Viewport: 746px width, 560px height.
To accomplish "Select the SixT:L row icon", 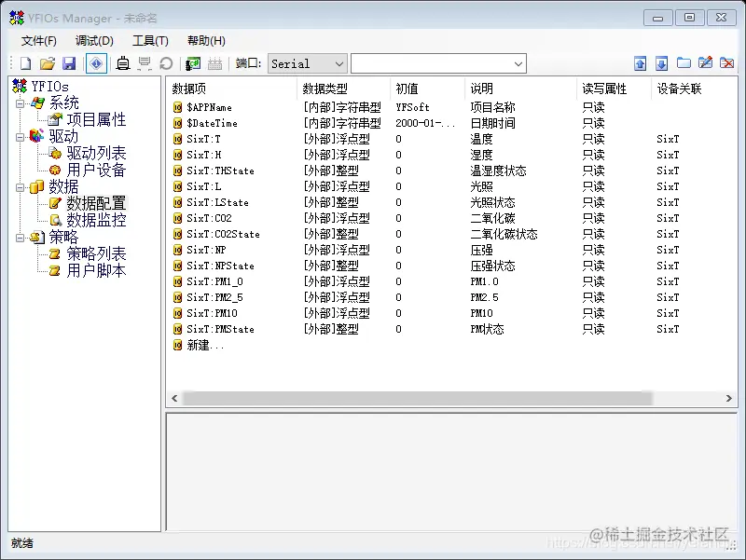I will pos(177,186).
